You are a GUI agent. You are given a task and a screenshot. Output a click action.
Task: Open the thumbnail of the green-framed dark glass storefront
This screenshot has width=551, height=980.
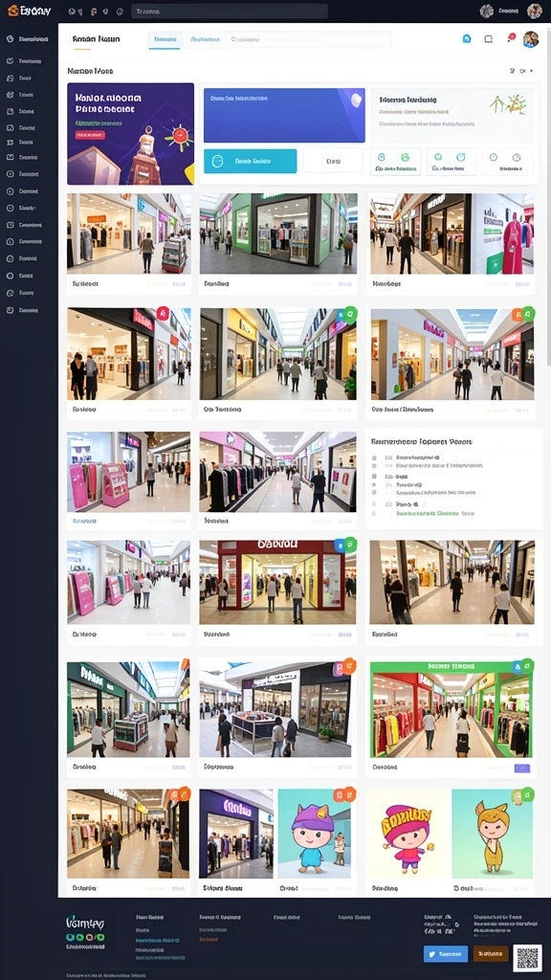click(278, 234)
